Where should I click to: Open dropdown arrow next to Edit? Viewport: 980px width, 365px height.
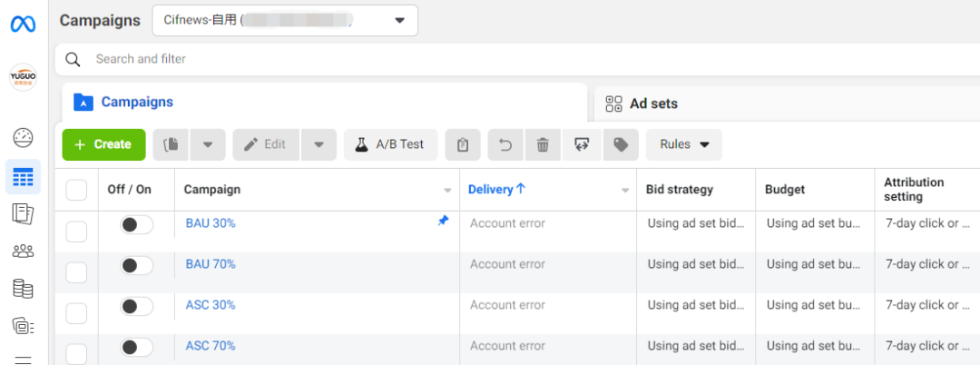click(x=318, y=144)
